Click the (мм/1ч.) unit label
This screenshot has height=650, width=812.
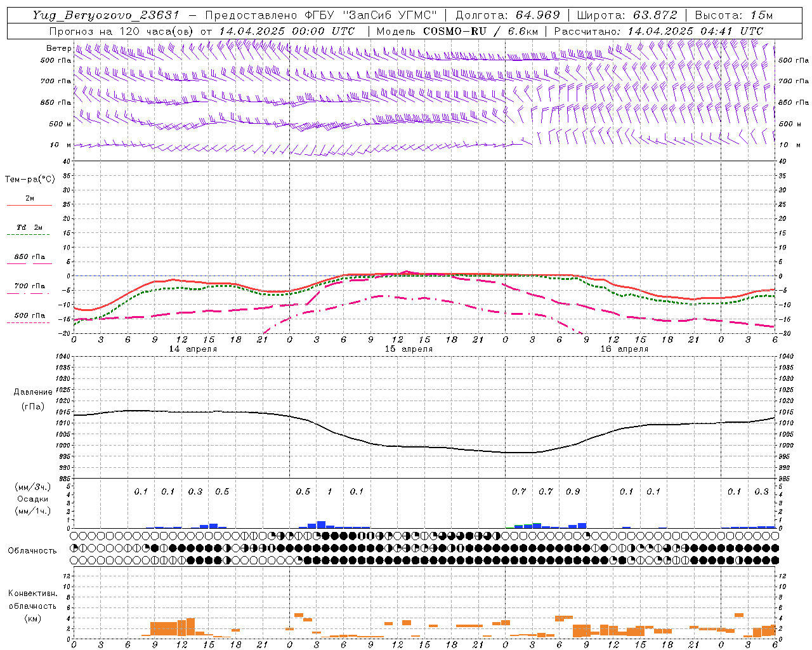[x=32, y=511]
